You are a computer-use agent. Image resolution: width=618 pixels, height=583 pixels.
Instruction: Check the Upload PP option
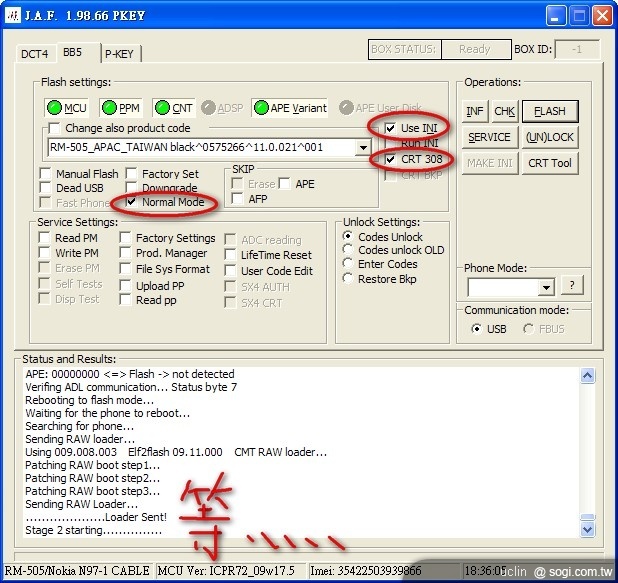(125, 285)
